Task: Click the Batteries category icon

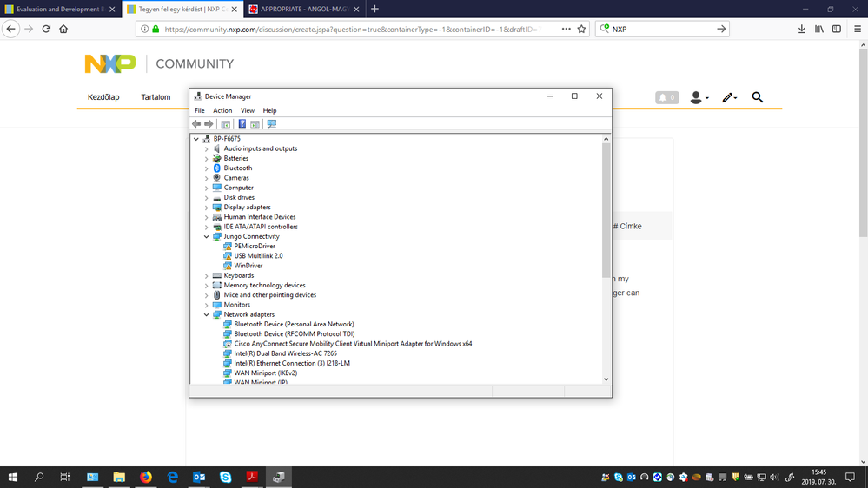Action: [x=217, y=158]
